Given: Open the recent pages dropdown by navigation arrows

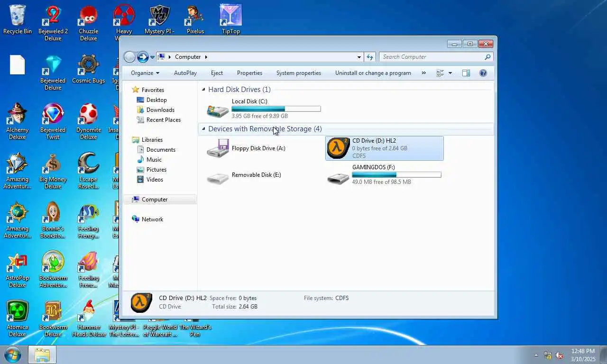Looking at the screenshot, I should [x=152, y=57].
